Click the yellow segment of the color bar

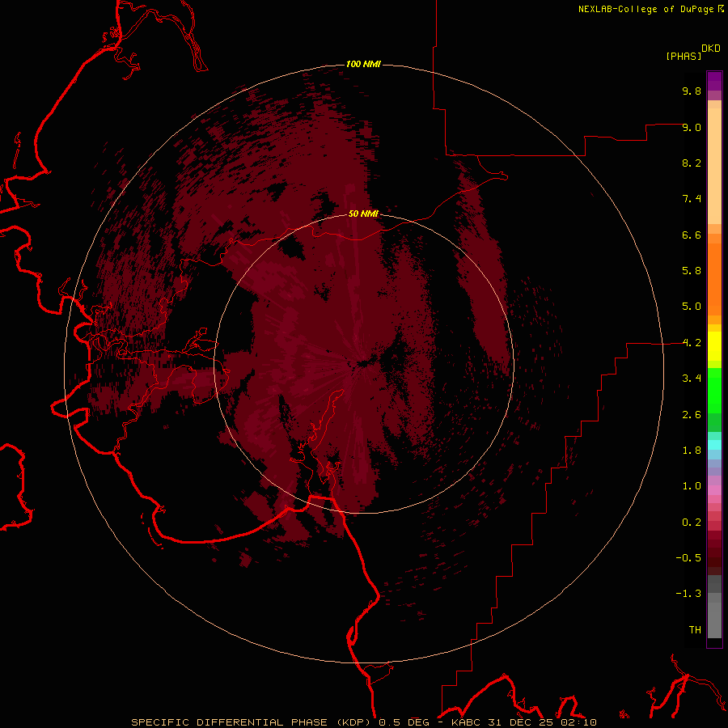714,346
